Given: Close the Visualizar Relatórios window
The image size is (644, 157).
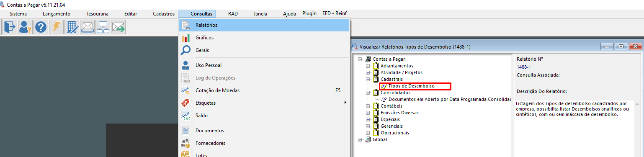Looking at the screenshot, I should [636, 46].
